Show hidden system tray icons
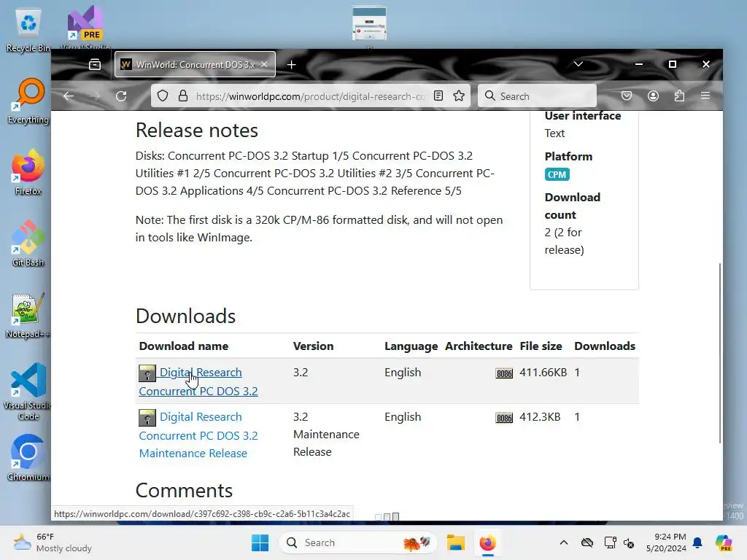The image size is (747, 560). [x=564, y=542]
